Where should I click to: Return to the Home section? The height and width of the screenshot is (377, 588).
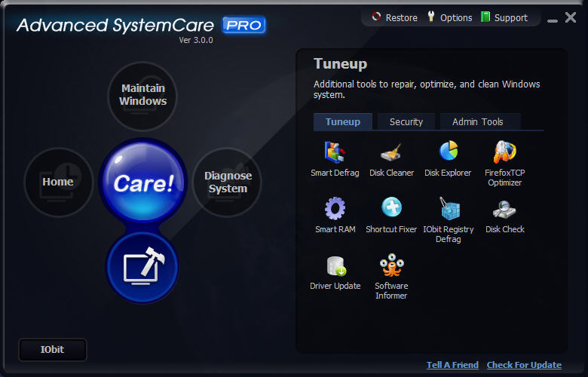tap(58, 182)
